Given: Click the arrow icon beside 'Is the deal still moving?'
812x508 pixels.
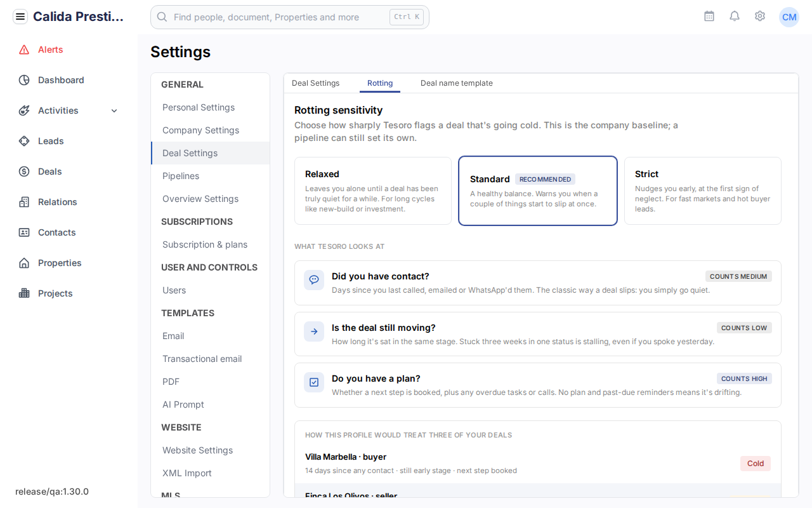Looking at the screenshot, I should coord(314,331).
